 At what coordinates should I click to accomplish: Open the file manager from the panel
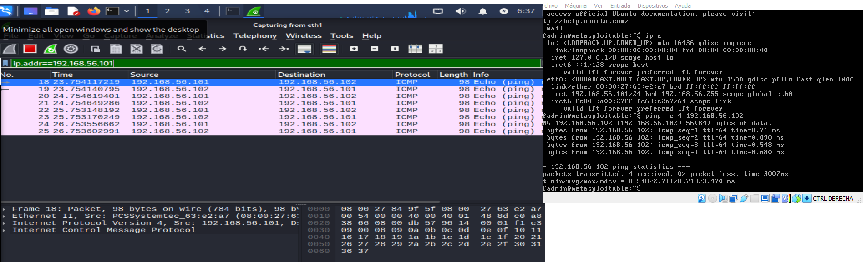pos(51,11)
